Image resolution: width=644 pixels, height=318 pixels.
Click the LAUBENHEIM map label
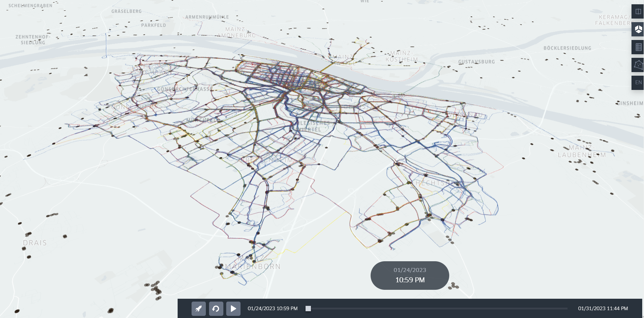click(582, 155)
